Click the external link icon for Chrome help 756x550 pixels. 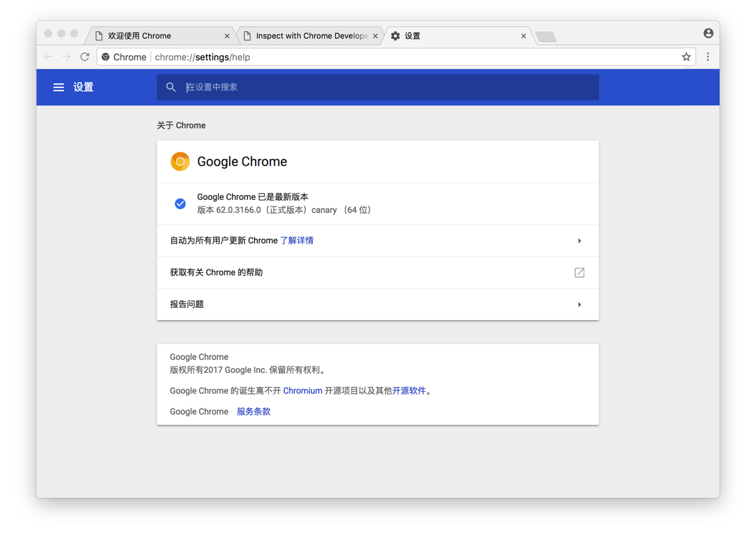coord(579,273)
